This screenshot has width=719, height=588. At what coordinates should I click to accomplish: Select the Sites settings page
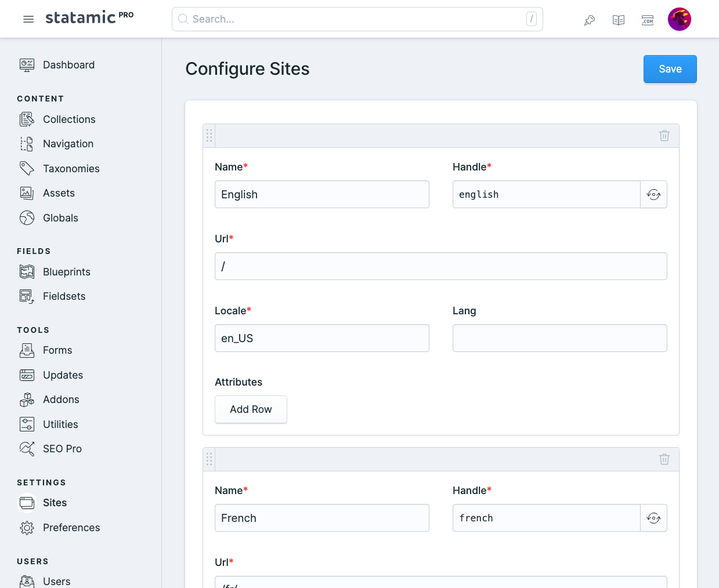[x=55, y=503]
